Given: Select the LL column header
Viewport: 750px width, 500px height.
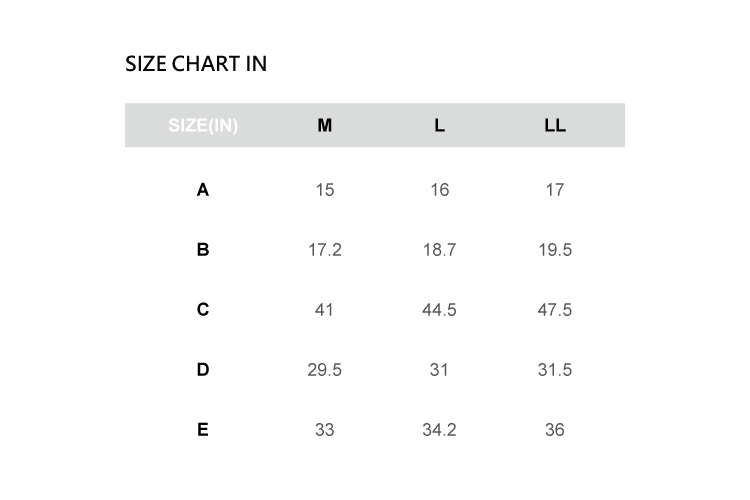Looking at the screenshot, I should click(x=555, y=126).
